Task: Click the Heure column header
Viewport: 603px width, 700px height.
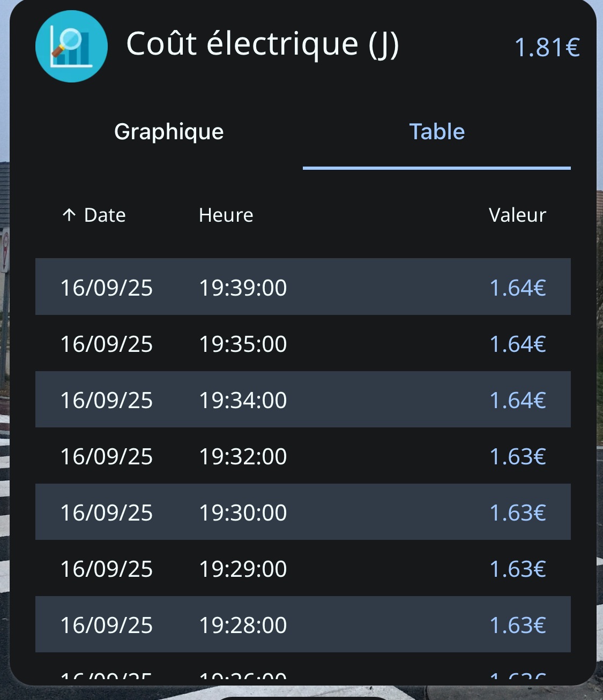Action: 226,215
